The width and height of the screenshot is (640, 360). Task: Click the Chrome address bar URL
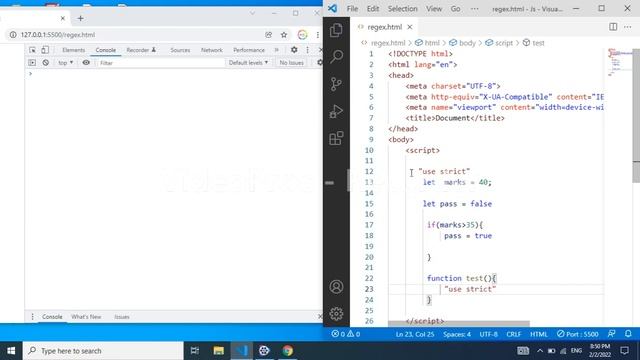58,35
